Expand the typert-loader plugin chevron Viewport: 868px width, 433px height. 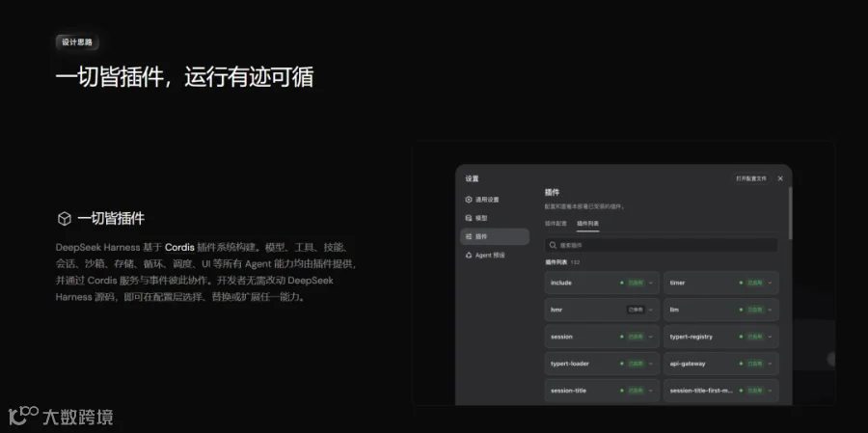[x=650, y=364]
